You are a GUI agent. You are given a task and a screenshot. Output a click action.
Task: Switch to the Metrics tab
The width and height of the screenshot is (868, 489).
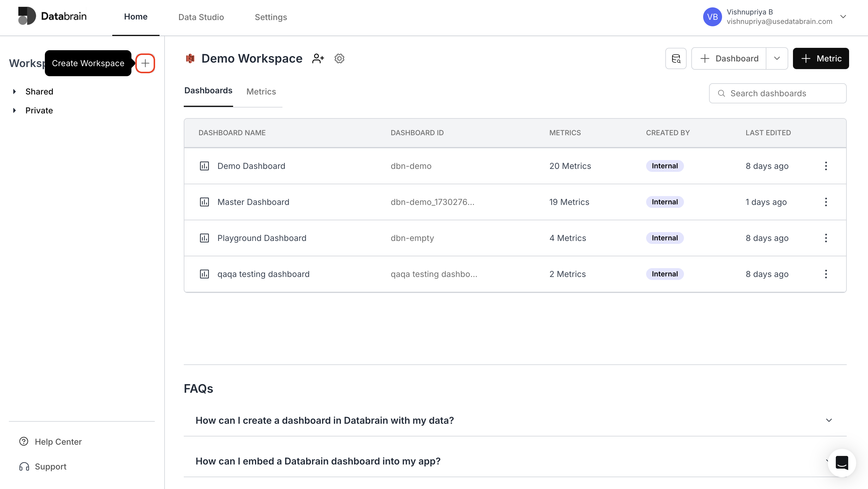(261, 92)
